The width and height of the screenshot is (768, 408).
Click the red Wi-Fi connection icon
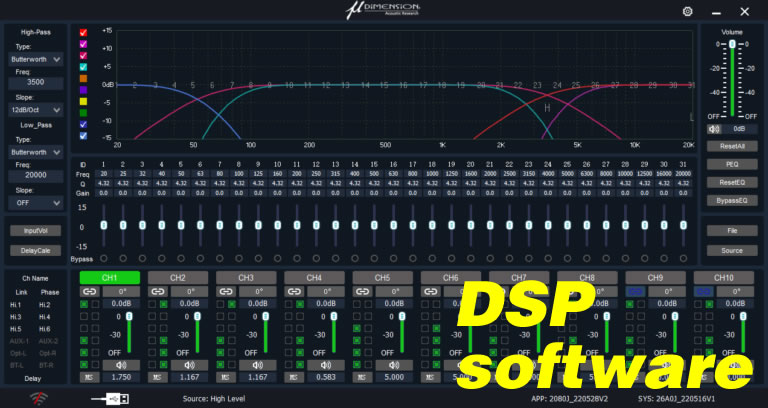pyautogui.click(x=39, y=398)
